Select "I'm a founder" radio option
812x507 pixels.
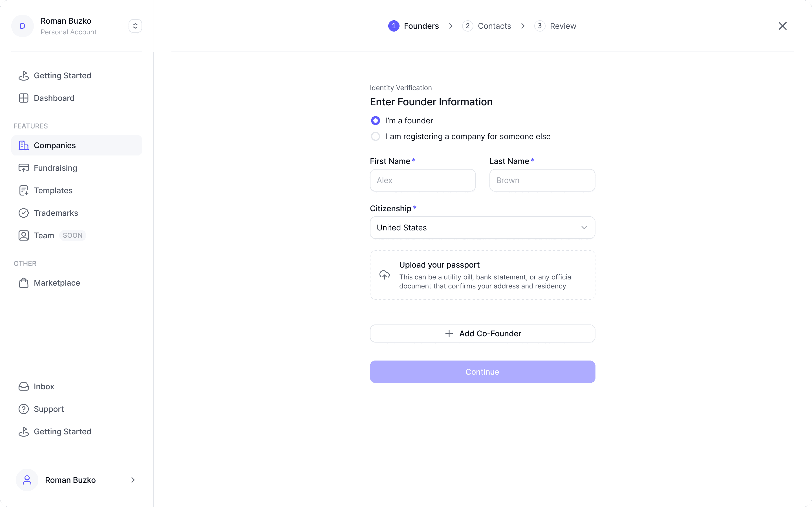coord(376,120)
